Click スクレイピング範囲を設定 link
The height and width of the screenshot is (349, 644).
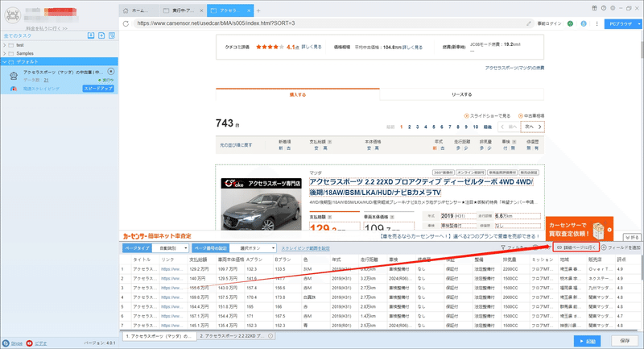pyautogui.click(x=305, y=248)
